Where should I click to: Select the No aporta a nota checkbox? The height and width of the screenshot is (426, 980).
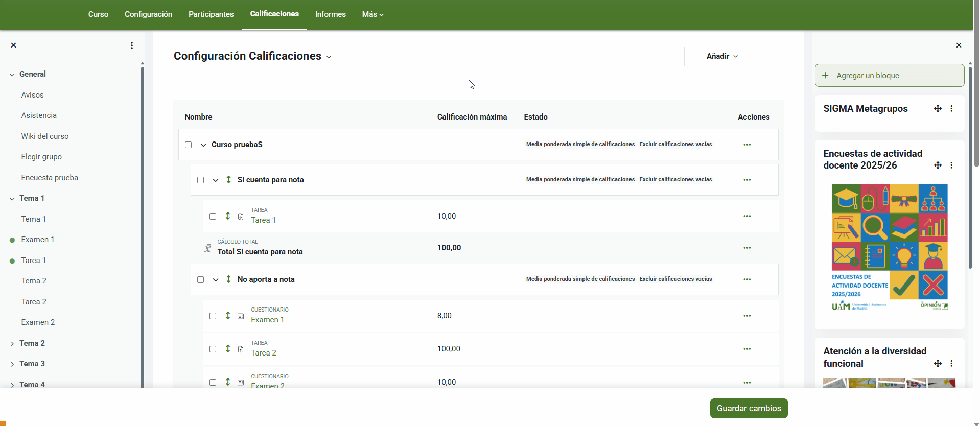tap(201, 280)
